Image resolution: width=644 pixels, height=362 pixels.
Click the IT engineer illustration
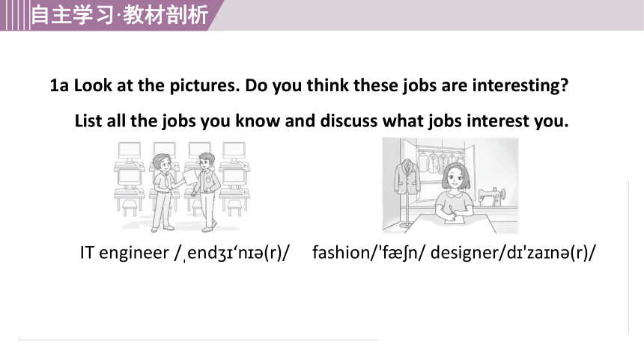coord(181,187)
